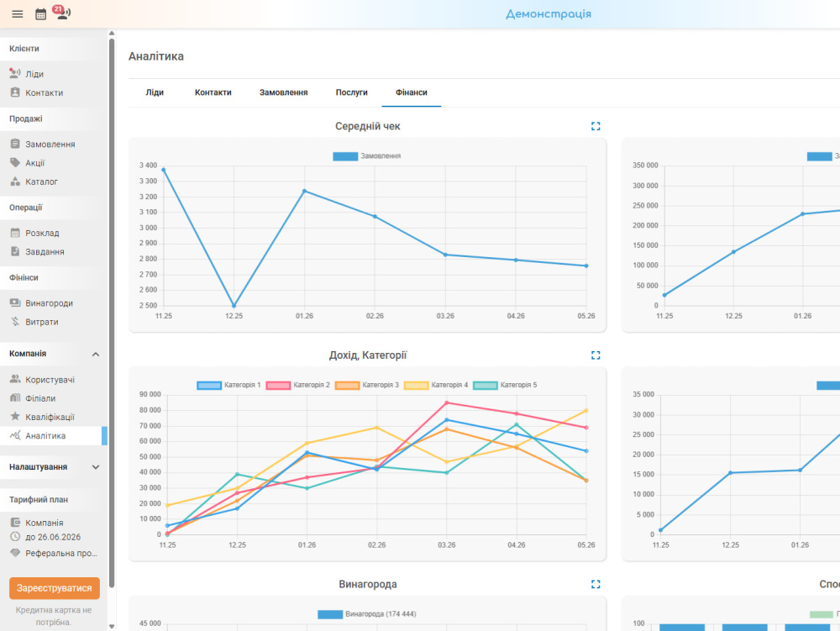Click the Ліди sidebar icon
This screenshot has width=840, height=631.
pos(15,73)
